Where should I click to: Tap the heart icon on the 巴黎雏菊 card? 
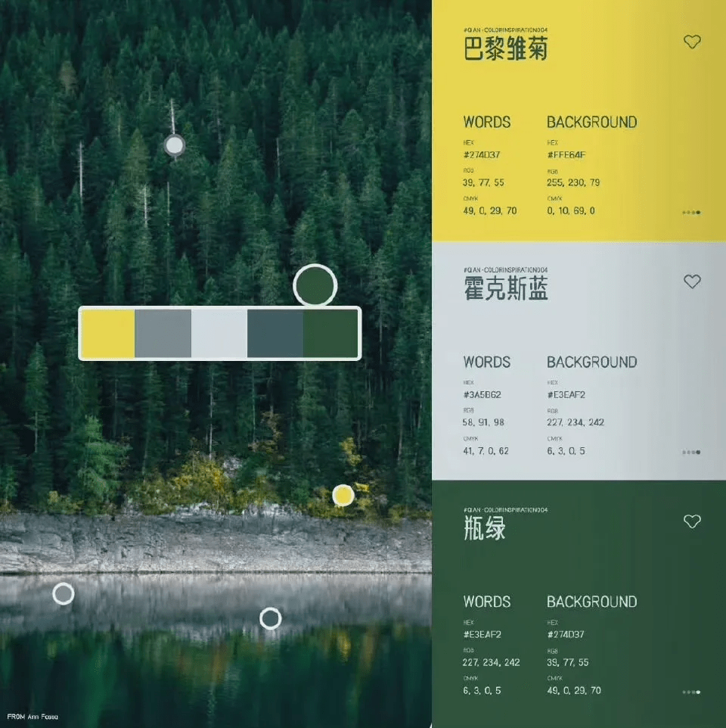click(692, 42)
